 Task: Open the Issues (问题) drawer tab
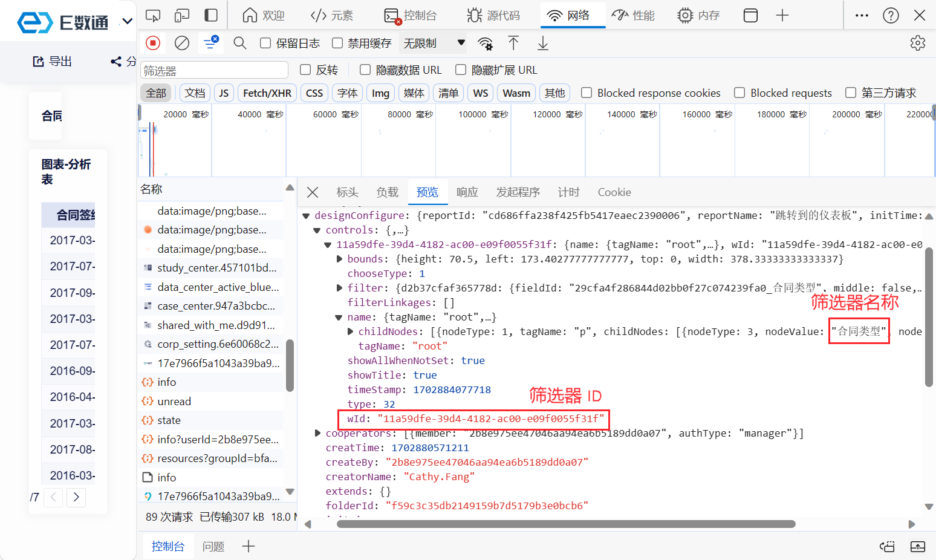click(213, 547)
